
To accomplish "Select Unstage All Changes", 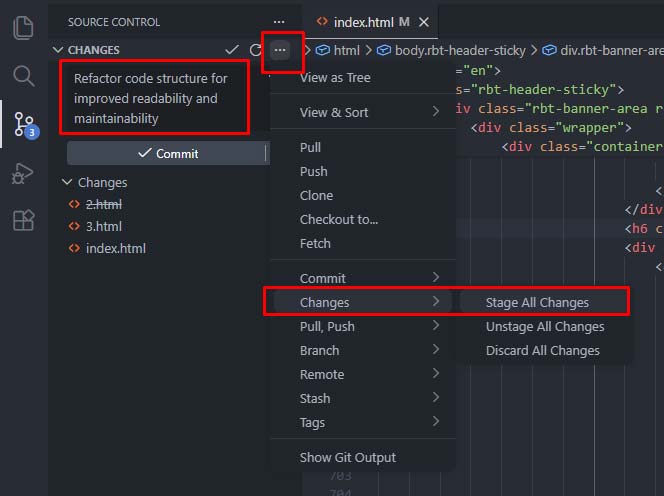I will click(x=545, y=327).
